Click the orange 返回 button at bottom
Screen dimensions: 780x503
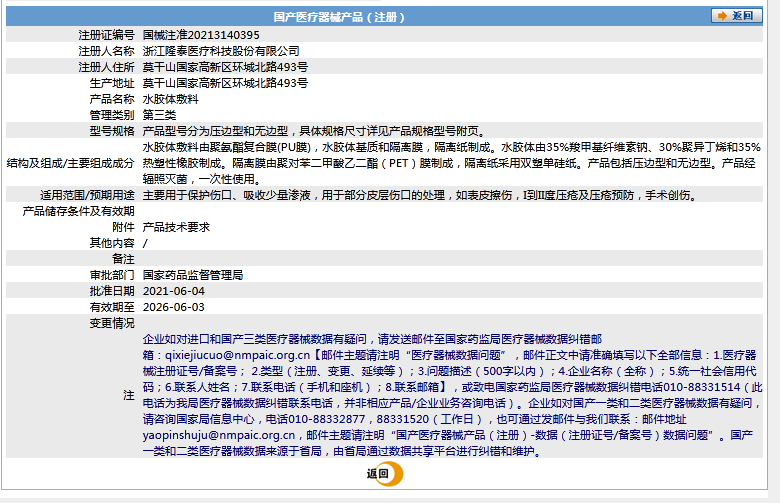click(x=377, y=474)
